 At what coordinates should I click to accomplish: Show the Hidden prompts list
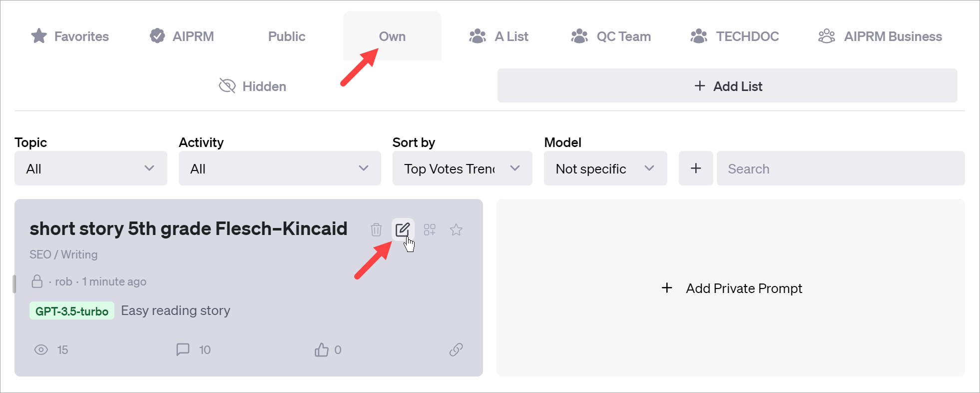pyautogui.click(x=253, y=86)
